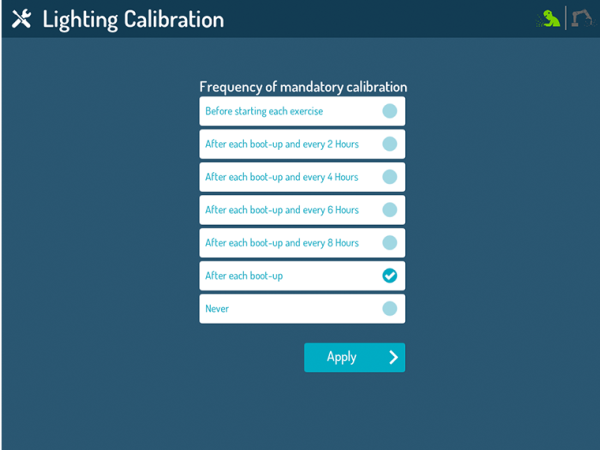
Task: Click the checked 'After each boot-up' checkmark
Action: click(390, 276)
